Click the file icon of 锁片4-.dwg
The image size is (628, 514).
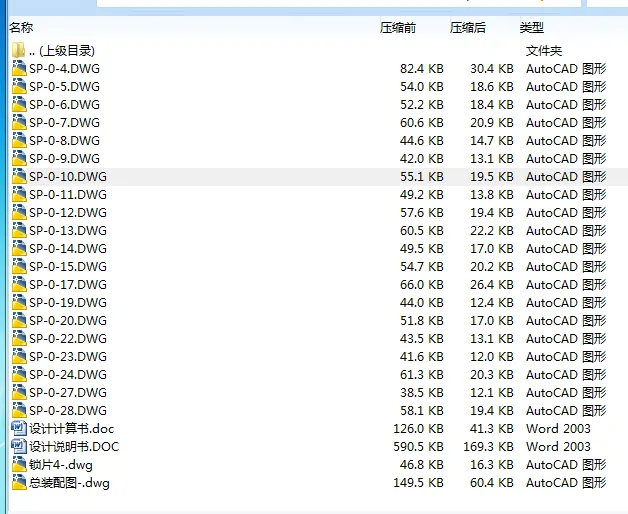coord(19,465)
